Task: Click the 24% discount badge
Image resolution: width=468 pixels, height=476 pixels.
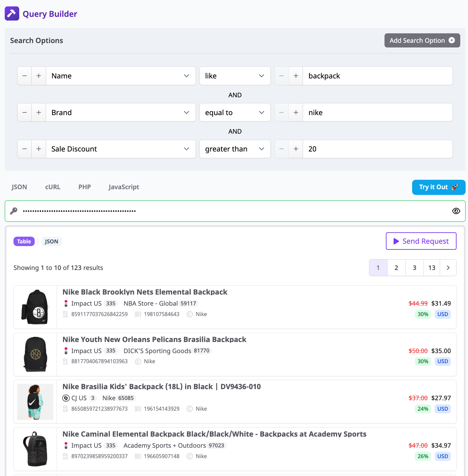Action: pyautogui.click(x=423, y=409)
